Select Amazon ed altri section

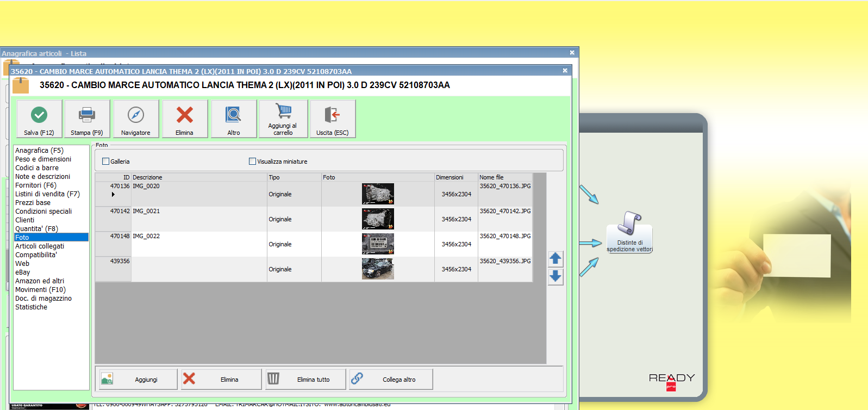pos(40,281)
